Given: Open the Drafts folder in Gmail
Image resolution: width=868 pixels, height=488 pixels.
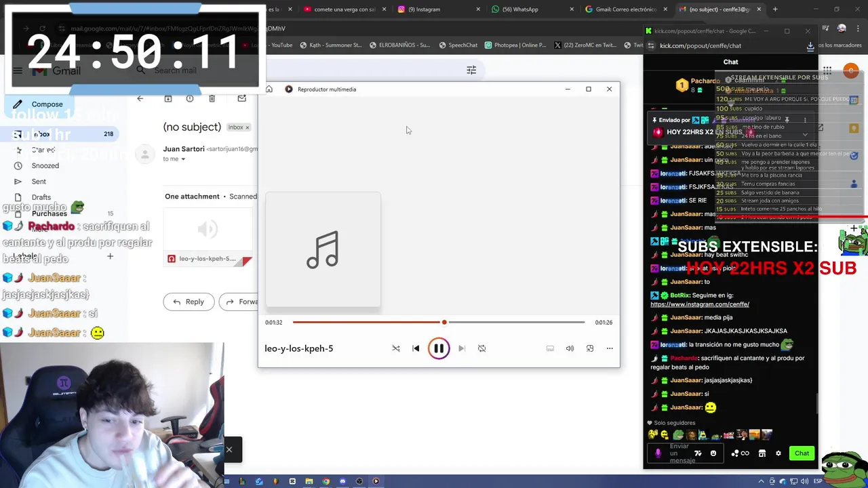Looking at the screenshot, I should tap(41, 197).
